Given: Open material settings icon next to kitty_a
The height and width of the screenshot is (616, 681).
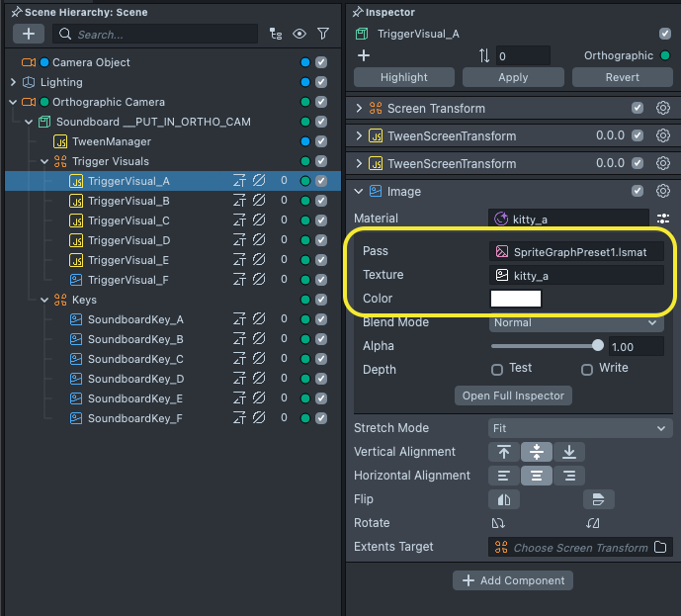Looking at the screenshot, I should click(x=663, y=219).
